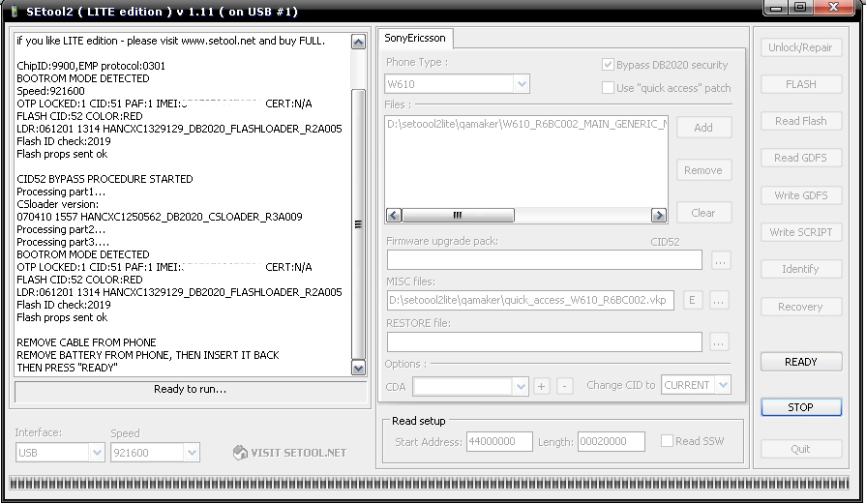Click the Recovery button
866x504 pixels.
coord(801,307)
